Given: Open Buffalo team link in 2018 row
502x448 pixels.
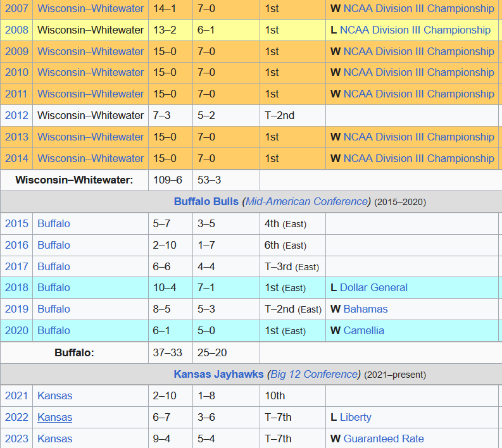Looking at the screenshot, I should [x=54, y=287].
